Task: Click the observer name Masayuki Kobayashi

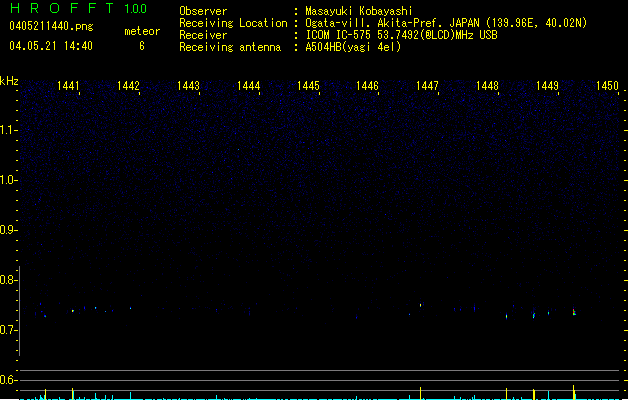Action: click(359, 11)
